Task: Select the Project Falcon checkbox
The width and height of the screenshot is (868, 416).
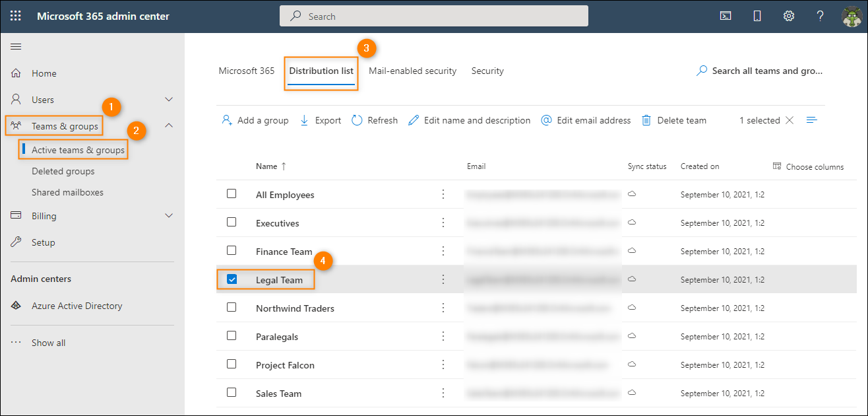Action: 232,364
